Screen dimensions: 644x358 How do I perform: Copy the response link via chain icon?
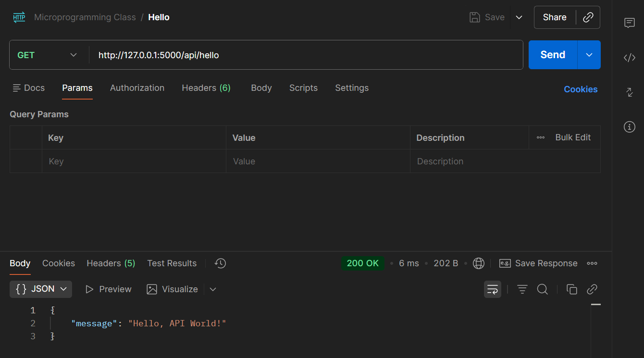[x=592, y=289]
